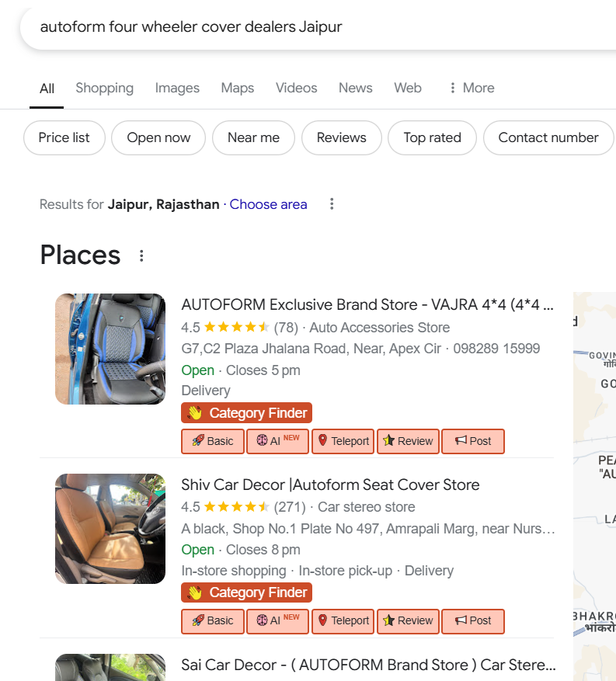Toggle the Top rated filter chip
616x681 pixels.
pyautogui.click(x=432, y=137)
